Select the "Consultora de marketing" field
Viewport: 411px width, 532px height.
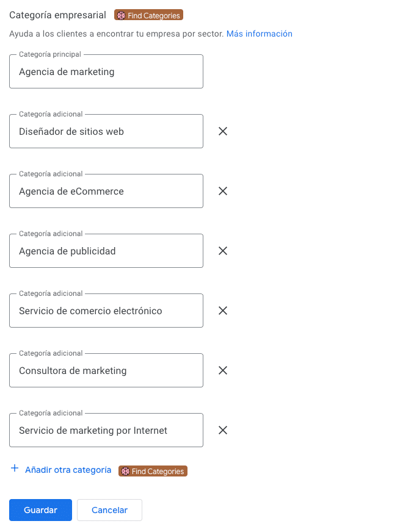[106, 370]
